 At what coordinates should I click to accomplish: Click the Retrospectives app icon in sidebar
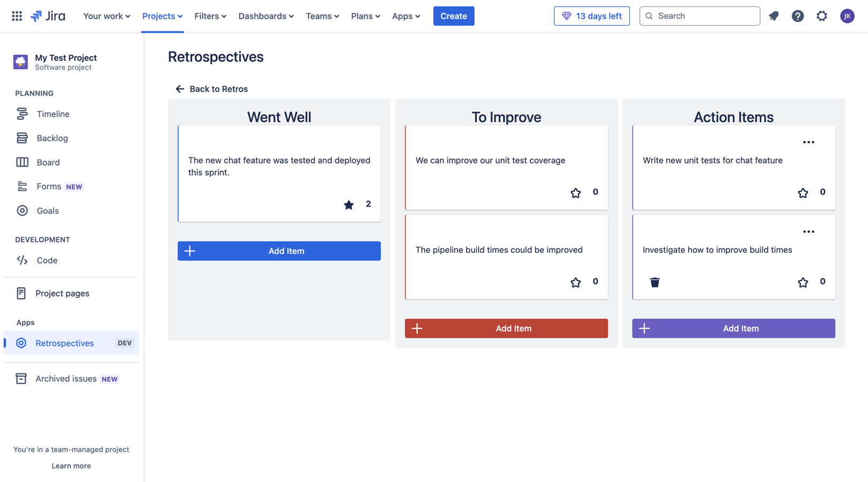click(x=21, y=343)
